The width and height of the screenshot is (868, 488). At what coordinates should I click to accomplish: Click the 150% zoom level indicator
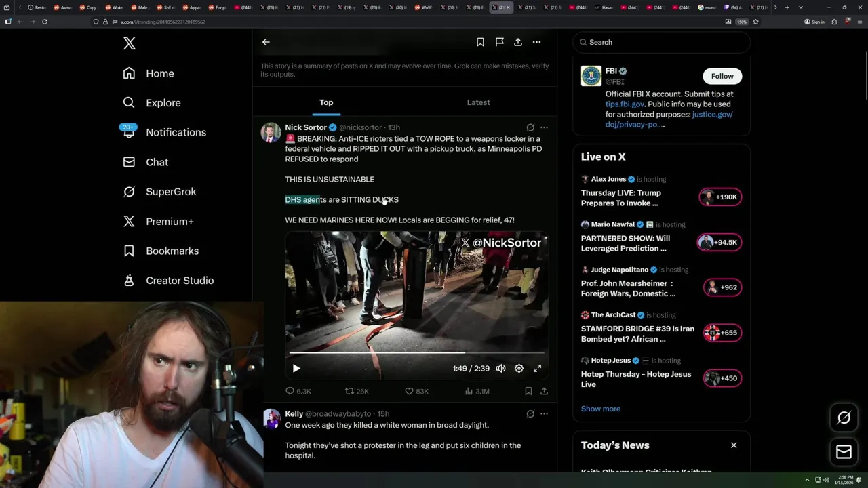pos(742,22)
